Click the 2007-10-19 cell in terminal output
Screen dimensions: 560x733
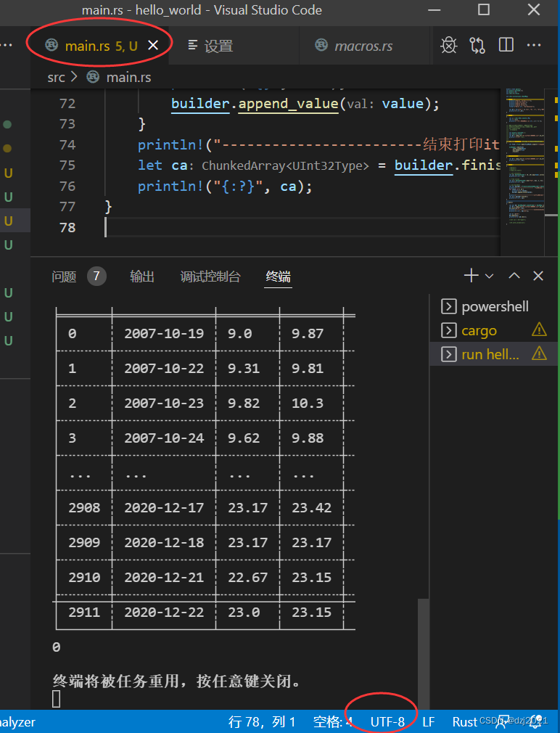(x=164, y=333)
